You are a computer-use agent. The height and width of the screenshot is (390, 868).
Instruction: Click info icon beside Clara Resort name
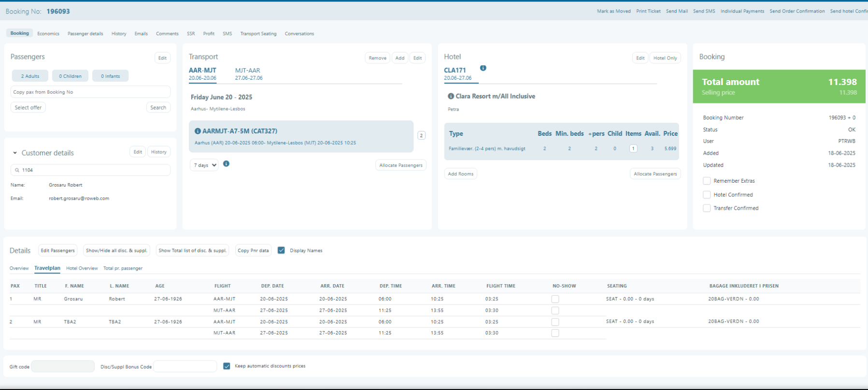click(x=451, y=96)
